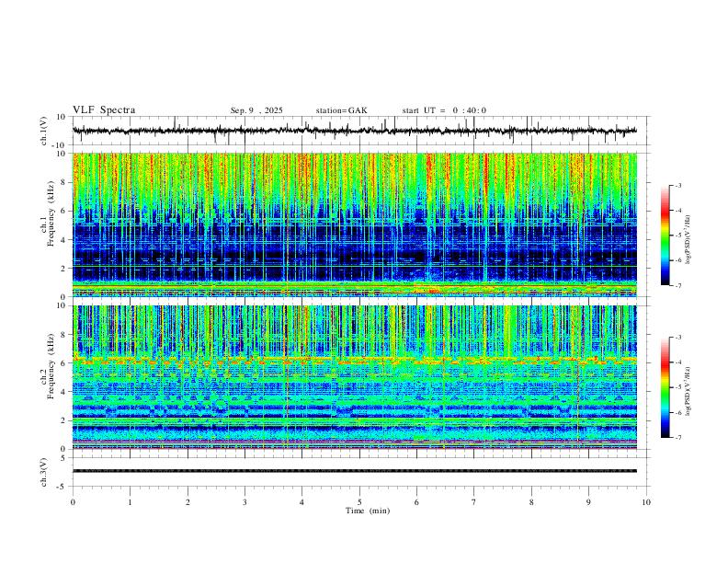Click time axis tick label "7"

tap(474, 502)
